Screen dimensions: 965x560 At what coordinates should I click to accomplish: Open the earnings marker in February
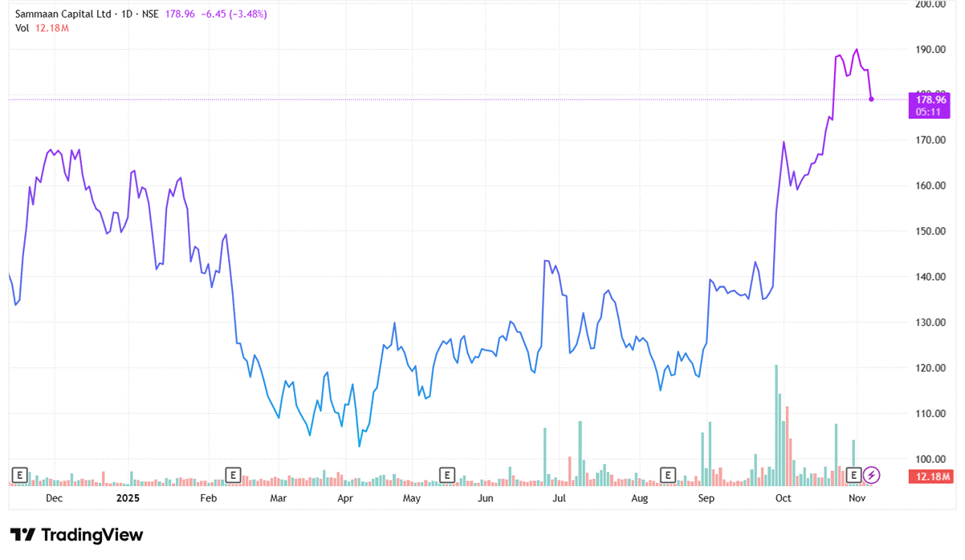[233, 475]
